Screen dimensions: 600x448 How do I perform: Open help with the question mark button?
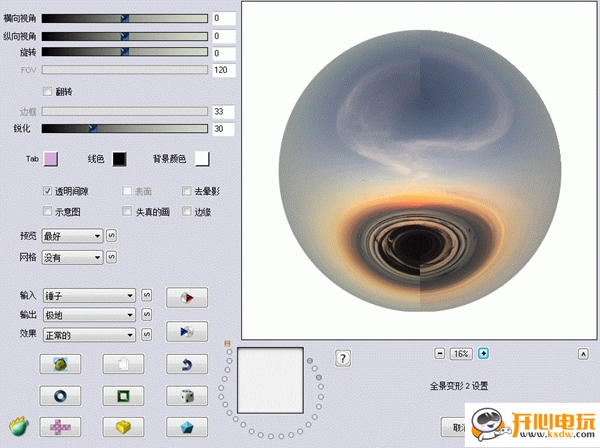342,358
